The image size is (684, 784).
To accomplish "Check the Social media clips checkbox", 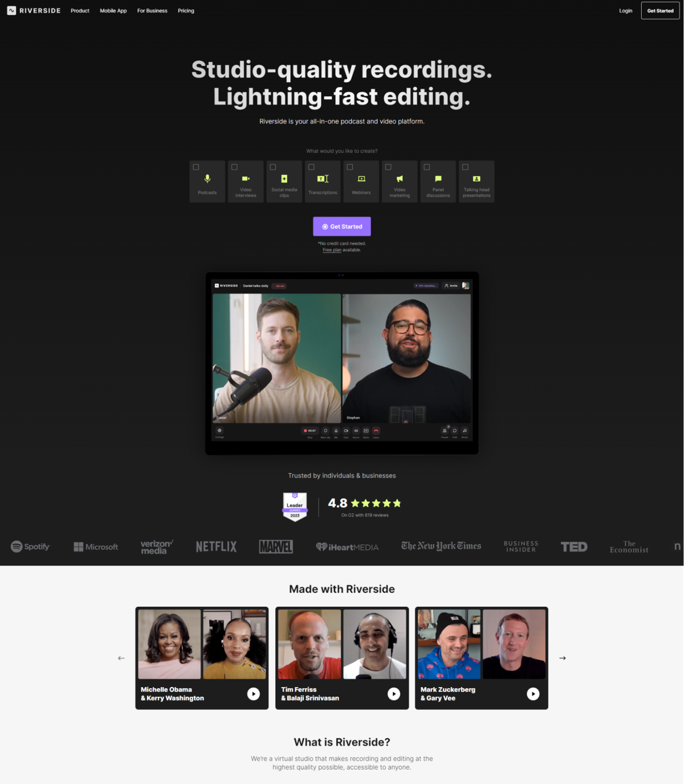I will [x=273, y=167].
